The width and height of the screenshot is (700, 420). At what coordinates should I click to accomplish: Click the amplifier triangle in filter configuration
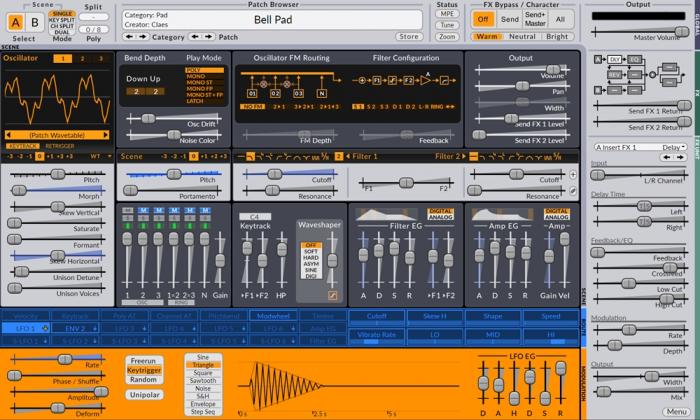pyautogui.click(x=425, y=81)
